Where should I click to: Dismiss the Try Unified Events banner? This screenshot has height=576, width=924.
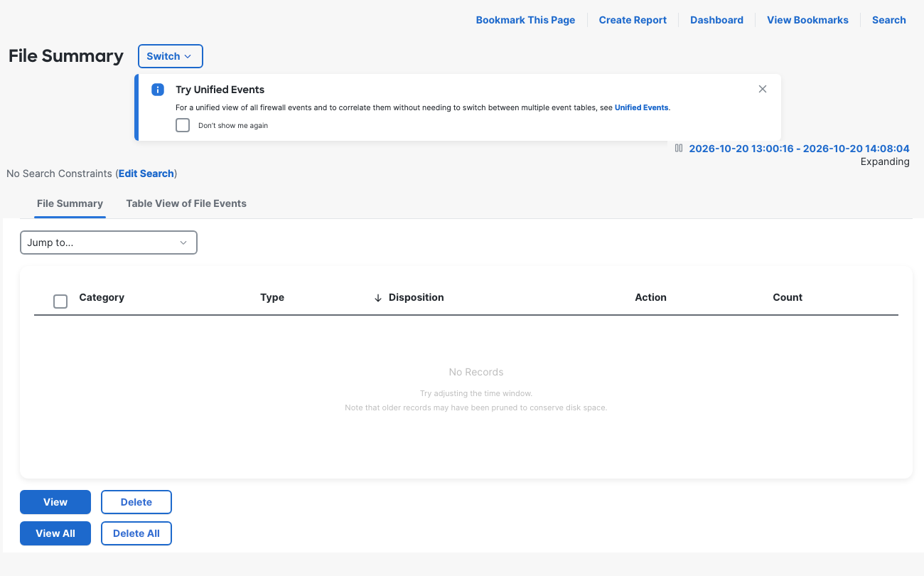click(x=763, y=89)
